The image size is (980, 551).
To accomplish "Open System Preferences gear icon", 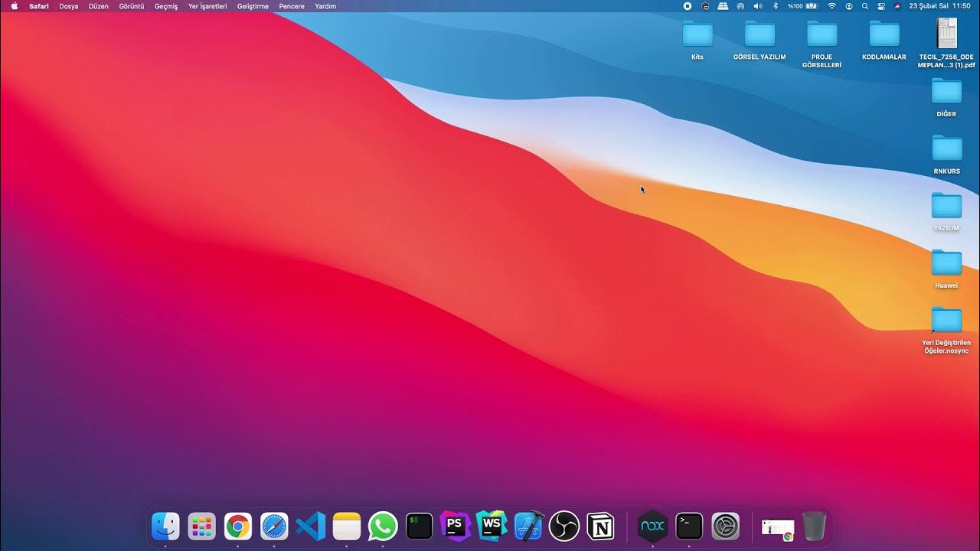I will pyautogui.click(x=725, y=527).
